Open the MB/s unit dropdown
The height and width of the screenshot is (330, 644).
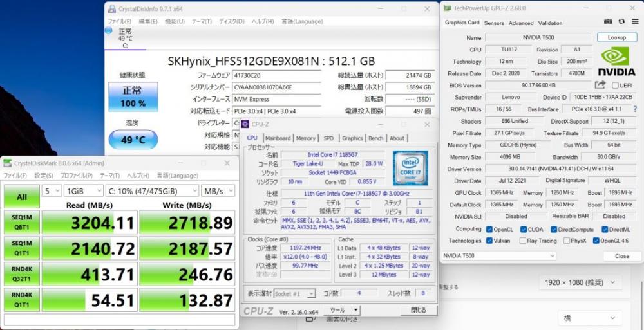point(218,191)
